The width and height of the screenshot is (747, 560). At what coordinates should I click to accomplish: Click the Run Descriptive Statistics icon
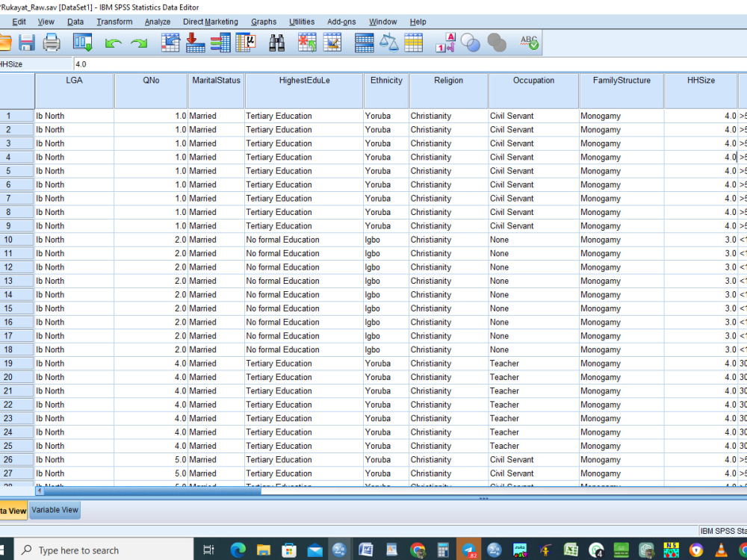point(246,43)
